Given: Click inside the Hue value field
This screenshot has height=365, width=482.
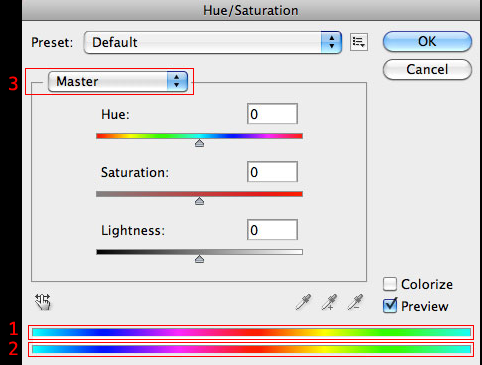Looking at the screenshot, I should coord(272,114).
